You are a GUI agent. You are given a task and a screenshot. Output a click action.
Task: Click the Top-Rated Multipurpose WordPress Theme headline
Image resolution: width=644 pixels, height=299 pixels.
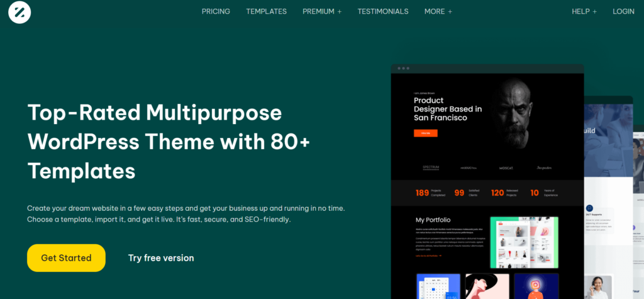pos(169,142)
